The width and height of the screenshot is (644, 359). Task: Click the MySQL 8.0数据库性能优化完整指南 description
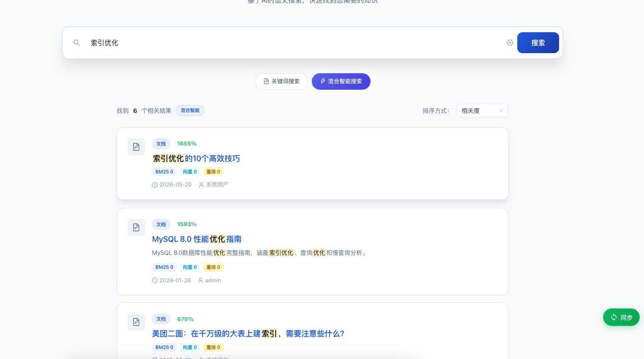260,253
